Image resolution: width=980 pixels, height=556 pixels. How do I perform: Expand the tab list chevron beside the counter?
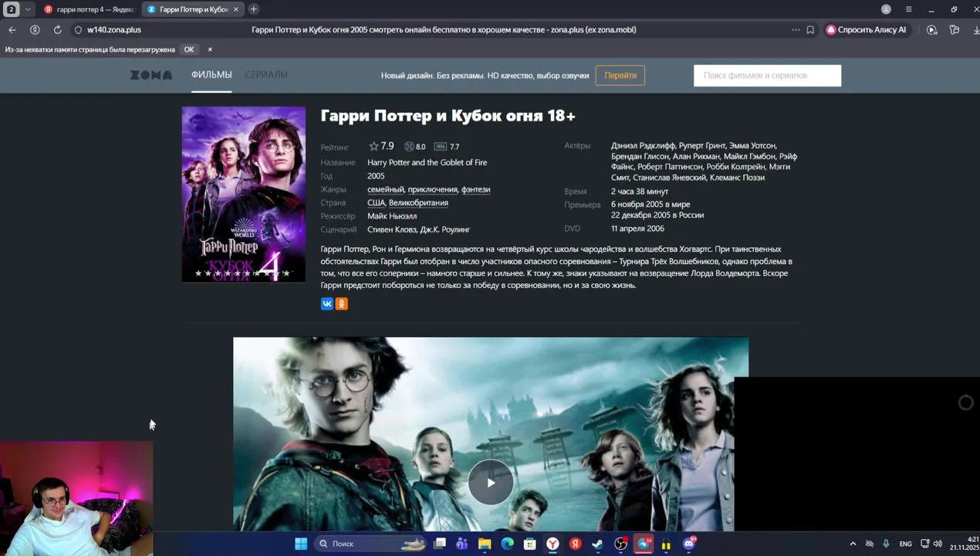(29, 9)
